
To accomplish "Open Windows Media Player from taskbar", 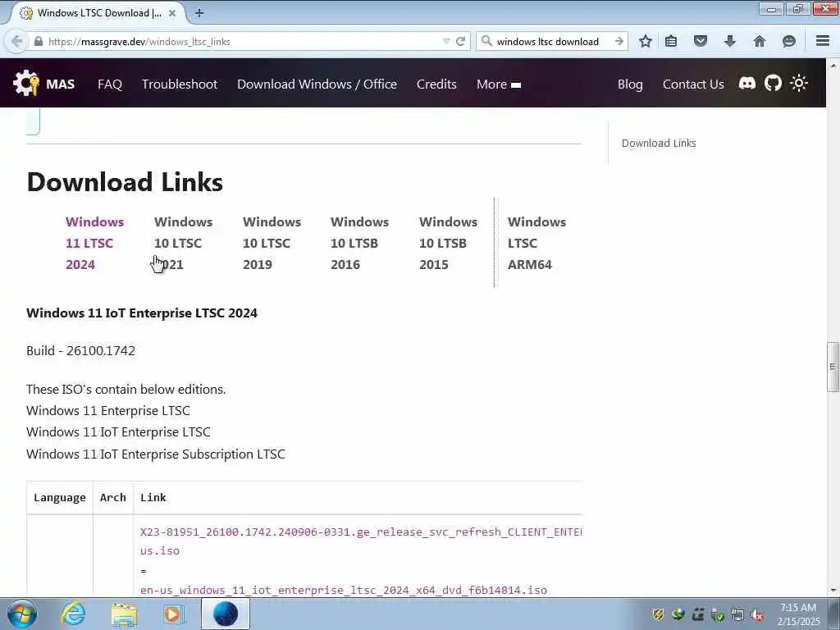I will [174, 614].
